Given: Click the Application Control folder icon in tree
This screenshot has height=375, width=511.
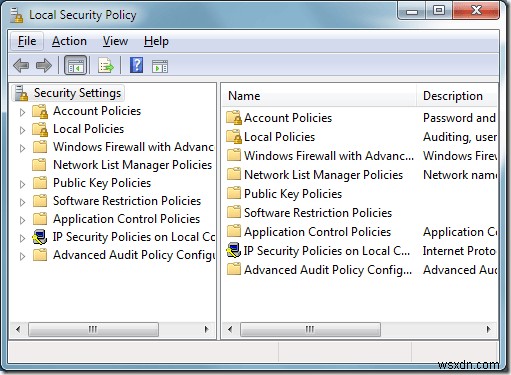Looking at the screenshot, I should pyautogui.click(x=40, y=219).
